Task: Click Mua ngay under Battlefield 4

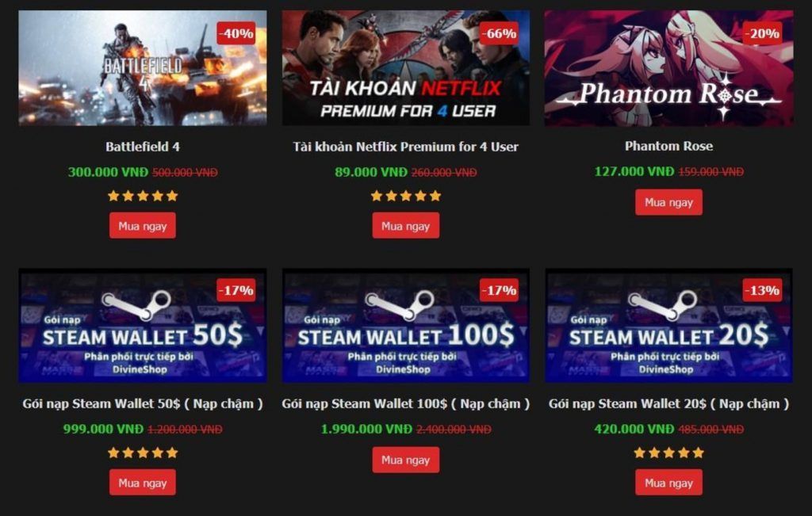Action: point(143,226)
